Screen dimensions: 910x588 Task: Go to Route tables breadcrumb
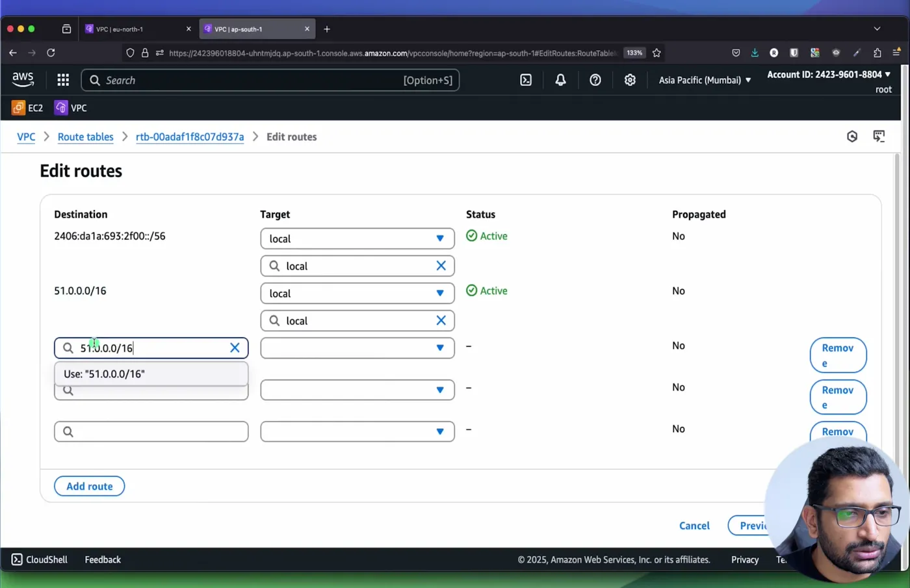[85, 136]
